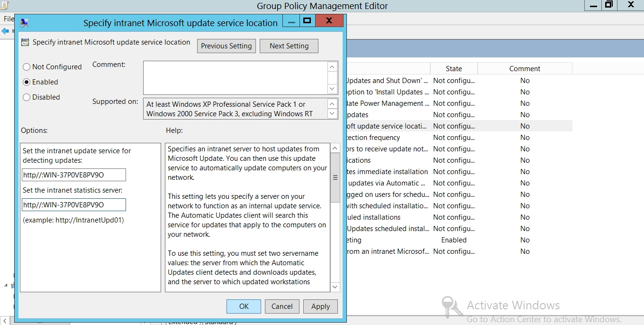Select the 'updates via Automatic' policy row

tap(459, 183)
